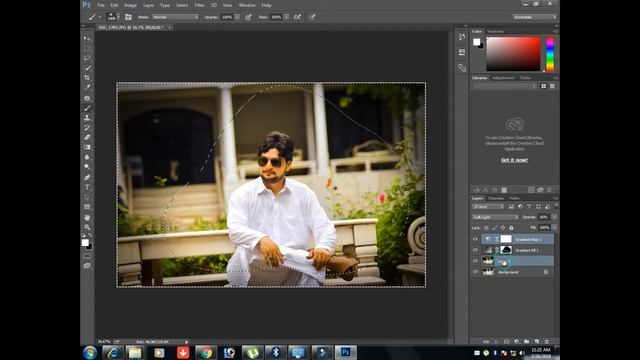640x360 pixels.
Task: Toggle lock all for layer
Action: click(x=511, y=228)
